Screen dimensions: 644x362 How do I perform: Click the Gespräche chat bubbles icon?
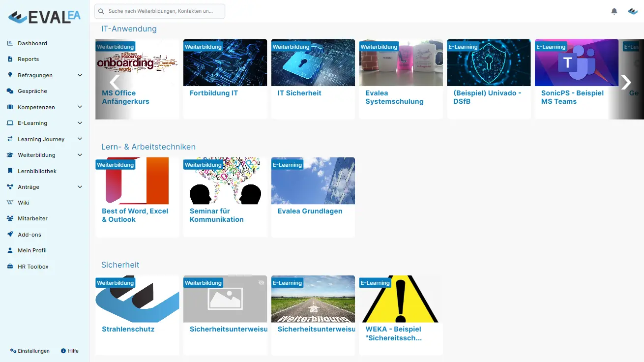(10, 91)
